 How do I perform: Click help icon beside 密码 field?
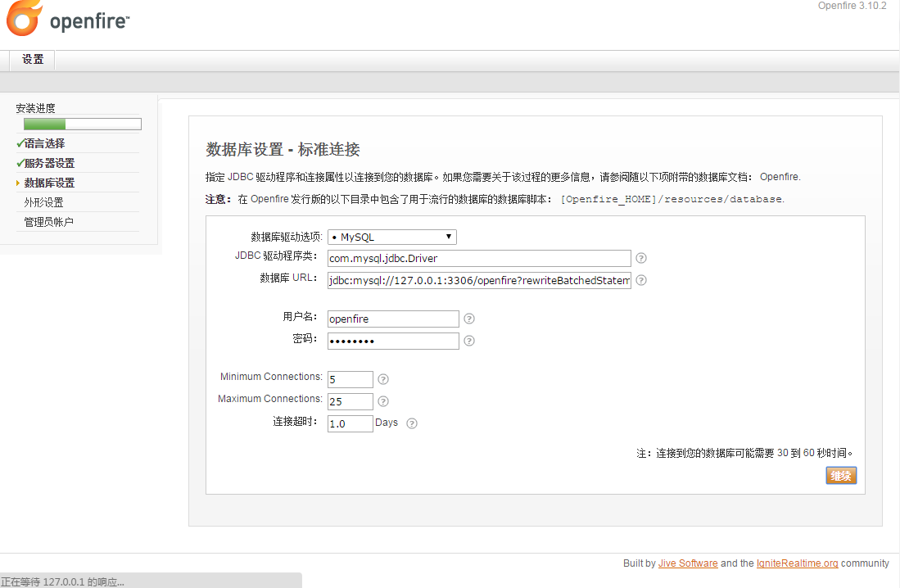click(x=469, y=341)
